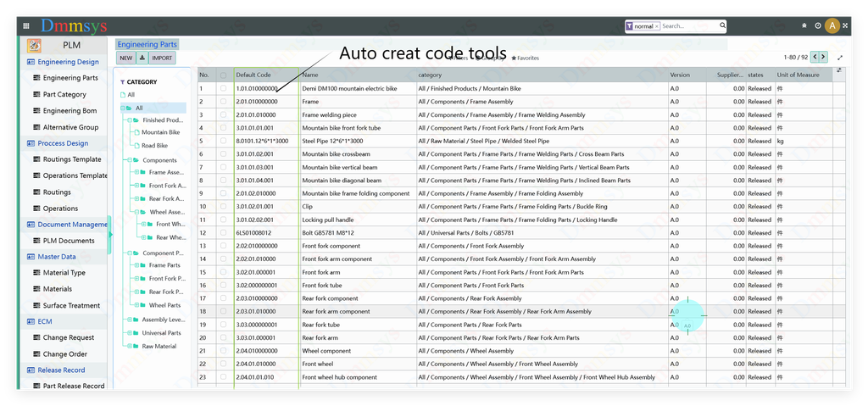Check the row for Front fork arm
The image size is (868, 406).
223,272
